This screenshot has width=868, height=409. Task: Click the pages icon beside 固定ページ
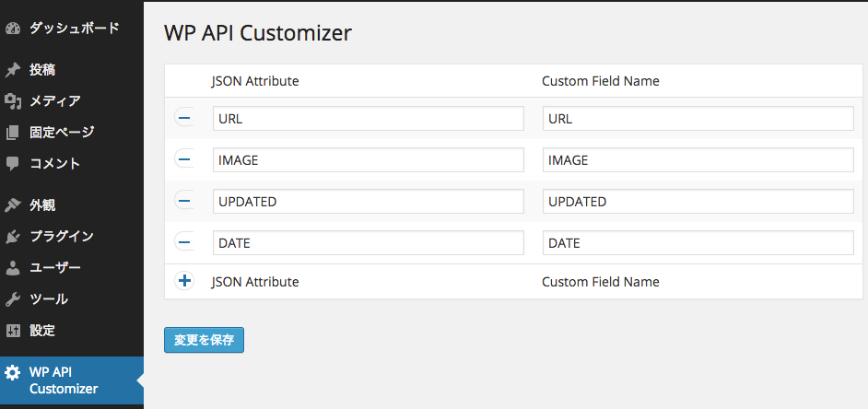point(12,133)
